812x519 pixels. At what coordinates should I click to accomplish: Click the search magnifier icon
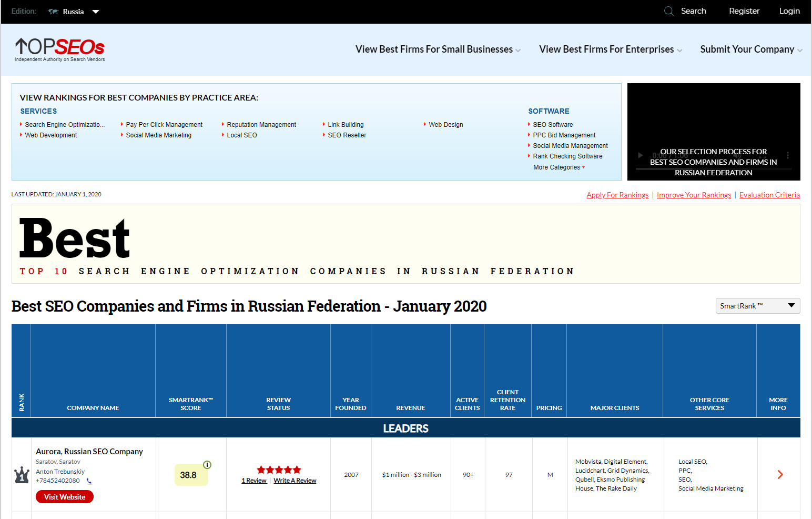[x=668, y=11]
